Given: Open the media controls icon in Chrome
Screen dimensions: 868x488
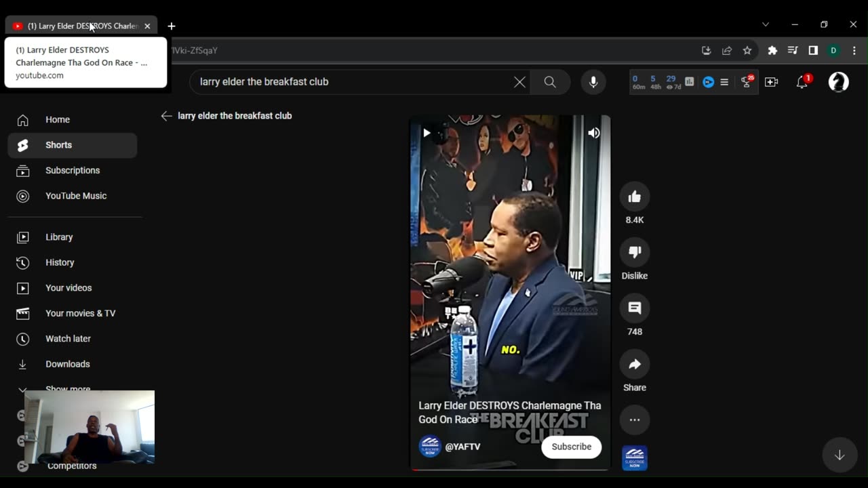Looking at the screenshot, I should click(x=793, y=51).
